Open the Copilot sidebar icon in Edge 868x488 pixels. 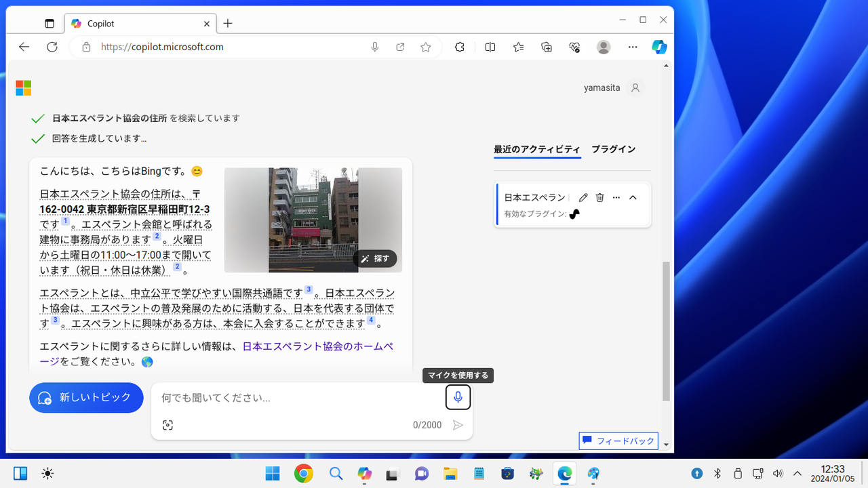[659, 47]
